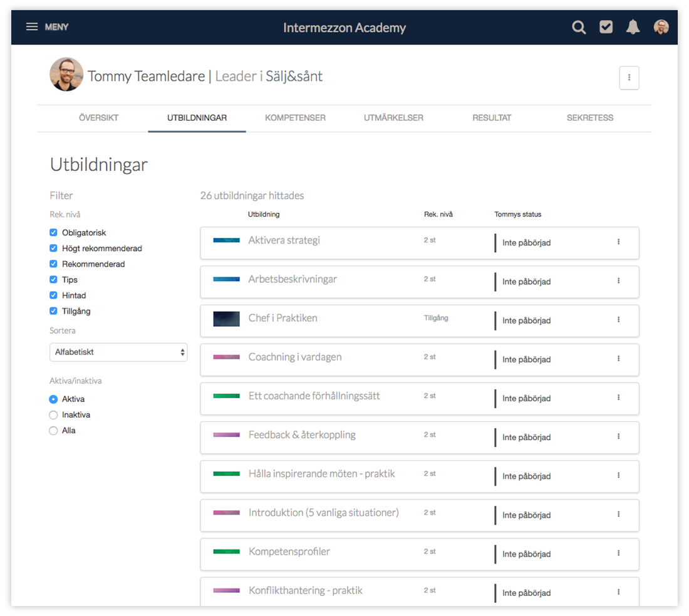689x616 pixels.
Task: Uncheck Högt rekommenderad filter
Action: click(x=53, y=248)
